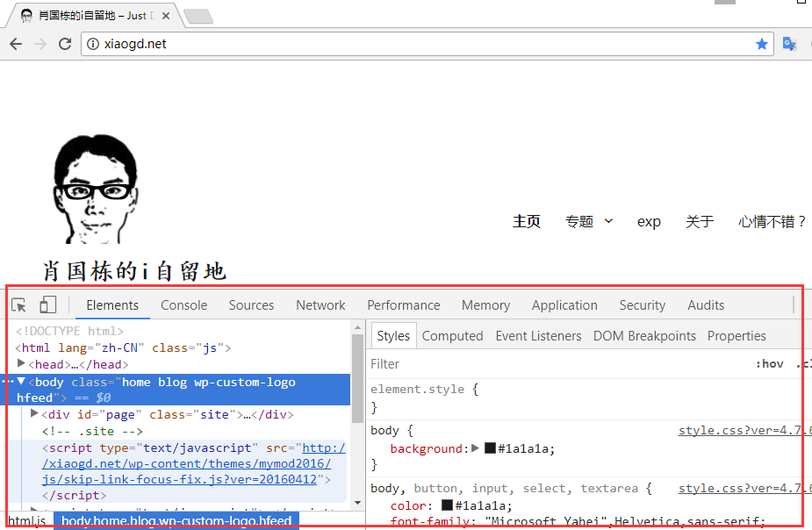Switch to the Console tab

(x=183, y=305)
